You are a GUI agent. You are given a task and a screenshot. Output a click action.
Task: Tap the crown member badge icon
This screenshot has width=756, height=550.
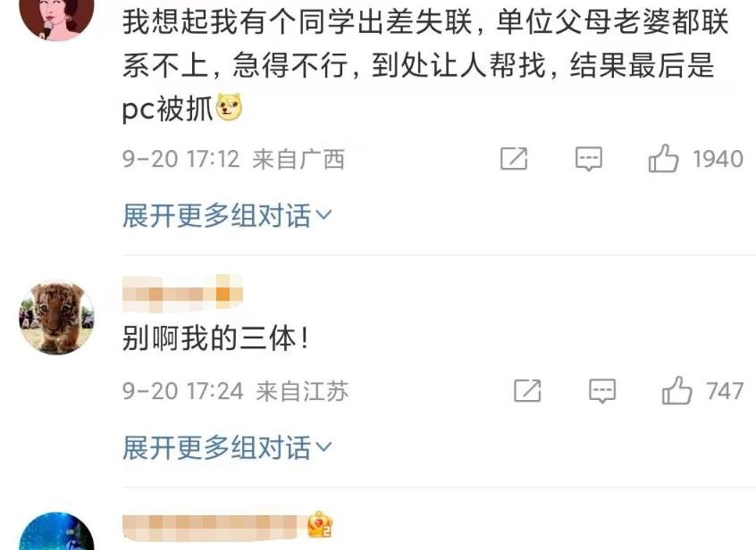coord(320,525)
